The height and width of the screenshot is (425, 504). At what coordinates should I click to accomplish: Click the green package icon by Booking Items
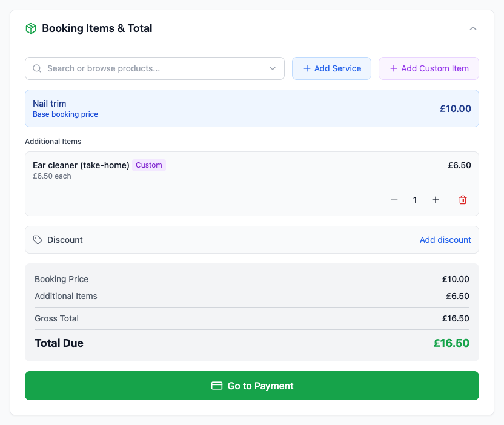click(31, 28)
